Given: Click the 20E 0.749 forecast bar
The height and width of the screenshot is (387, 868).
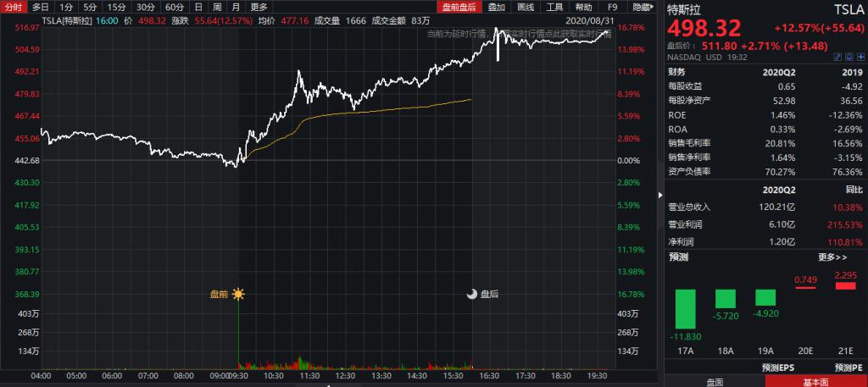Looking at the screenshot, I should (x=805, y=287).
